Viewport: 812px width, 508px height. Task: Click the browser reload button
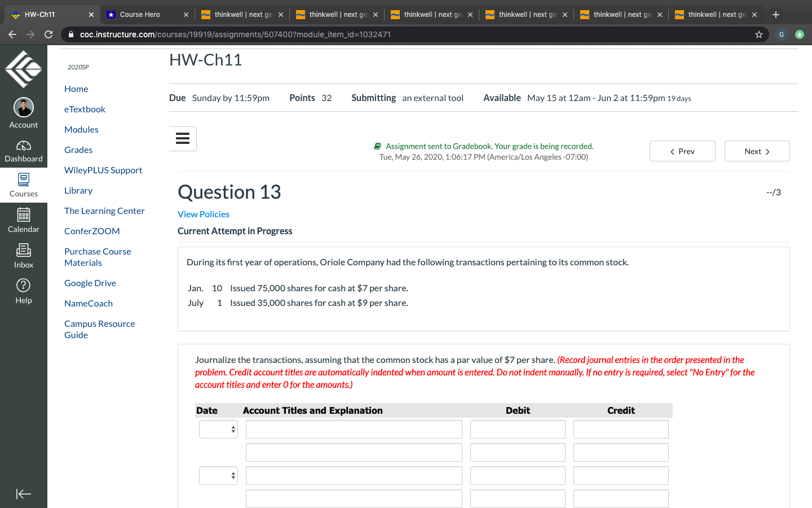point(48,34)
